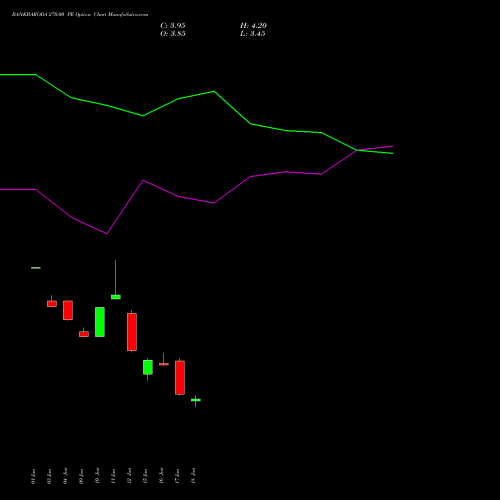Select the "01 Jun" date axis label

[x=33, y=476]
